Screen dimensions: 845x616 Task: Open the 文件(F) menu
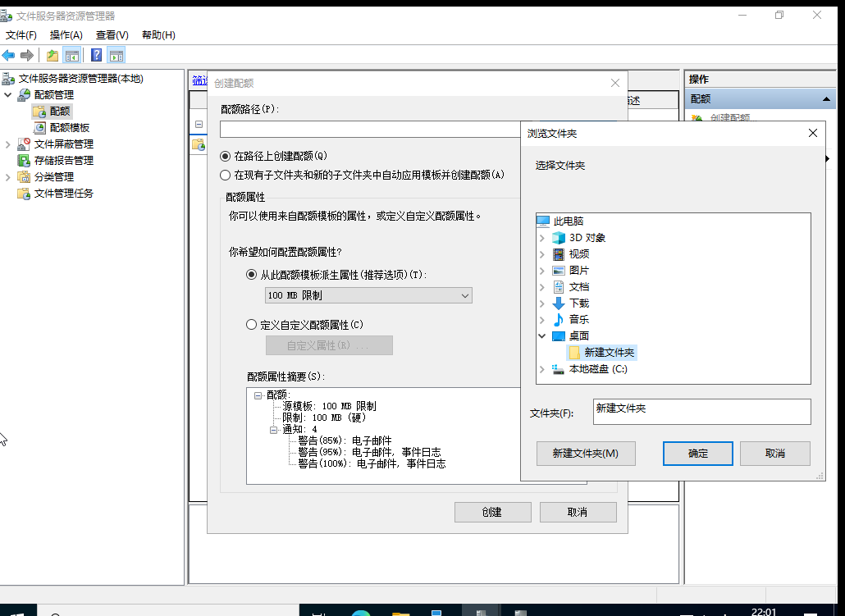(x=21, y=35)
